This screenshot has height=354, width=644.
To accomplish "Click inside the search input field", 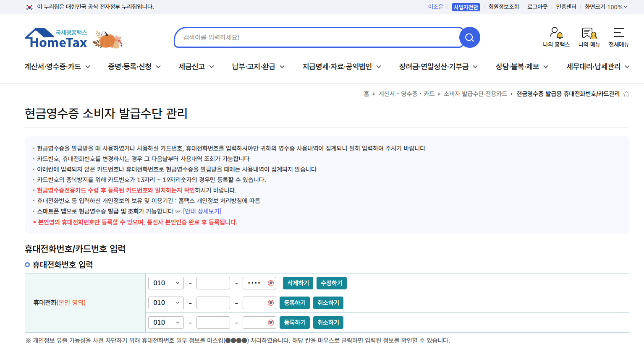I will click(x=318, y=37).
